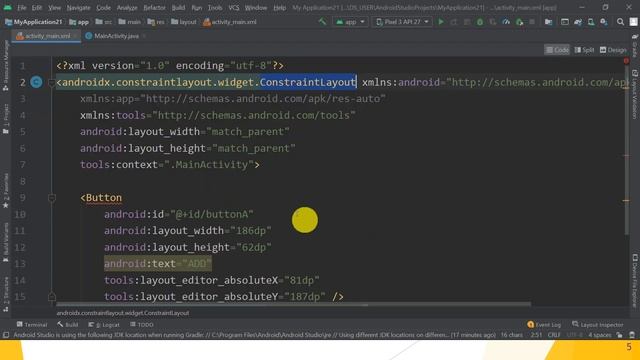Open the Terminal tool window

pyautogui.click(x=32, y=324)
